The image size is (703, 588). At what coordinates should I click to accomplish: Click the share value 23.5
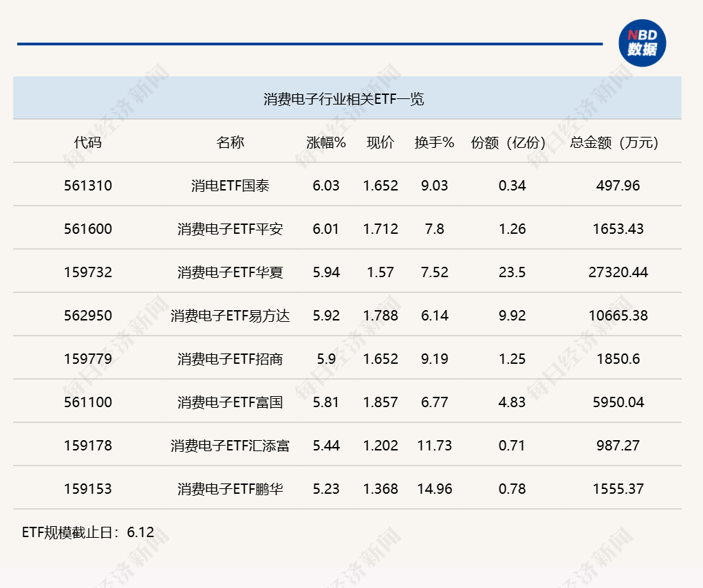pos(512,272)
